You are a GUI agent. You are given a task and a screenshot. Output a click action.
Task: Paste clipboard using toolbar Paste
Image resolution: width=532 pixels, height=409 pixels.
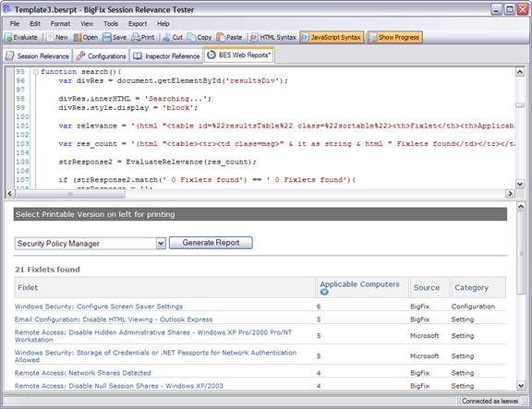230,37
